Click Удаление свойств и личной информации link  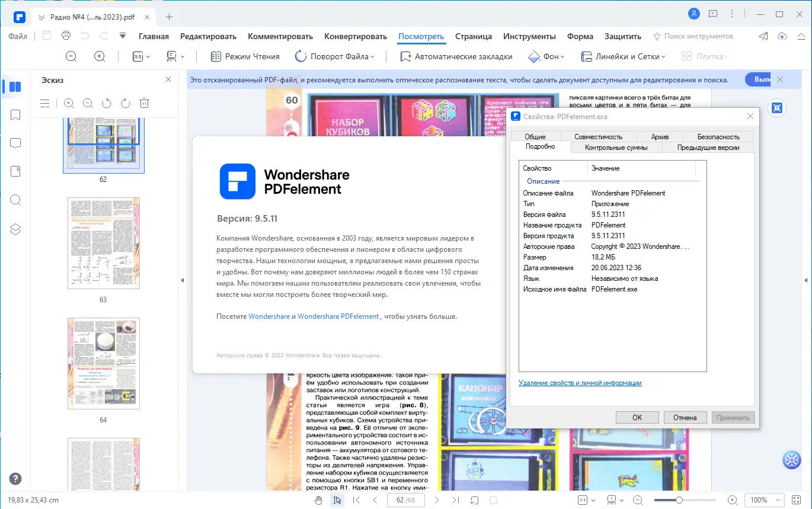[x=580, y=383]
